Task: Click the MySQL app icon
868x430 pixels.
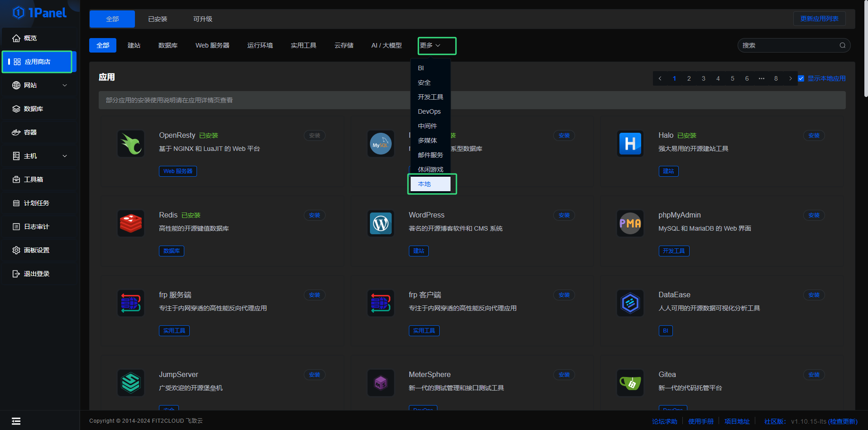Action: tap(381, 144)
